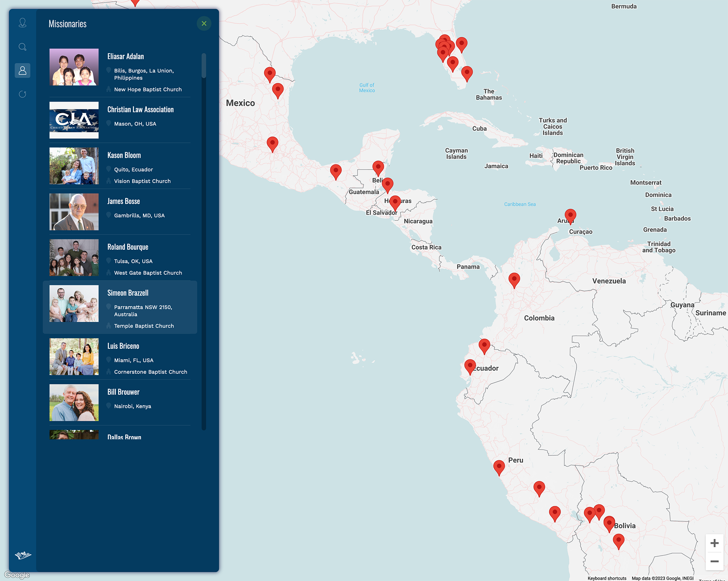The image size is (728, 581).
Task: Open Eliasar Adalan missionary entry
Action: coord(126,56)
